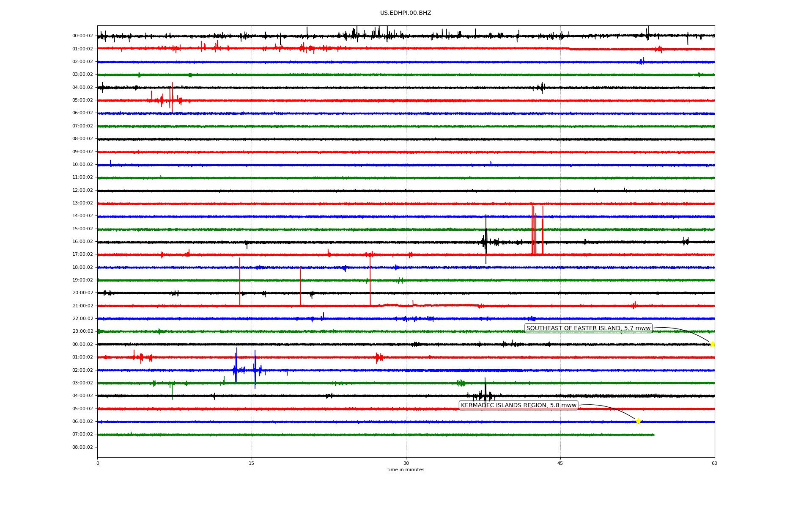Click the 30 minute x-axis tick label
The height and width of the screenshot is (508, 812).
[x=406, y=464]
